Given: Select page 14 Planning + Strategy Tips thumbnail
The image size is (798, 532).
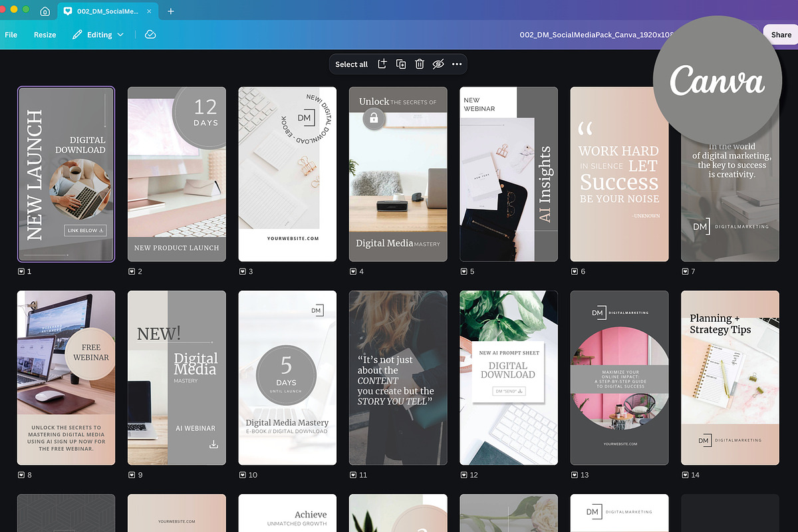Looking at the screenshot, I should tap(730, 378).
